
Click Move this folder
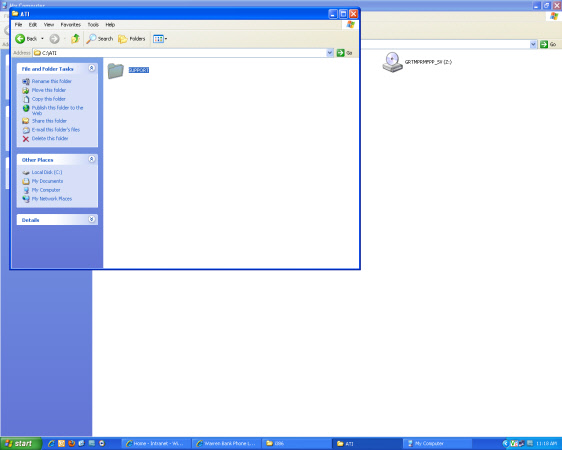49,90
